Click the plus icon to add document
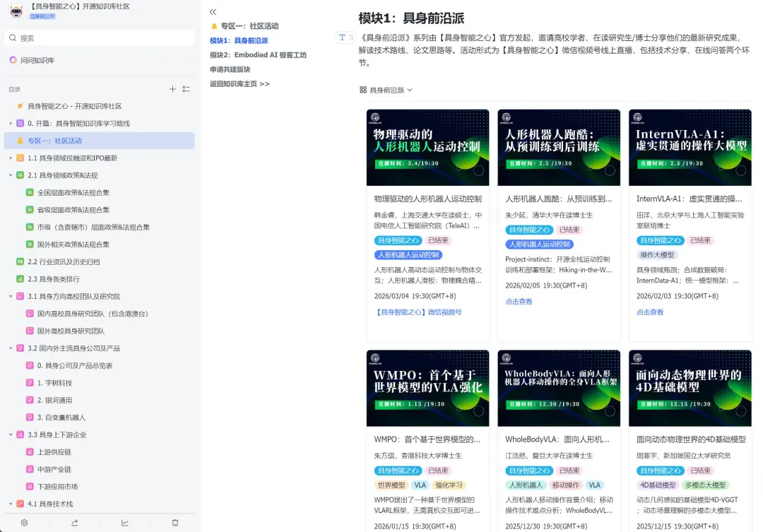The image size is (763, 532). coord(172,89)
